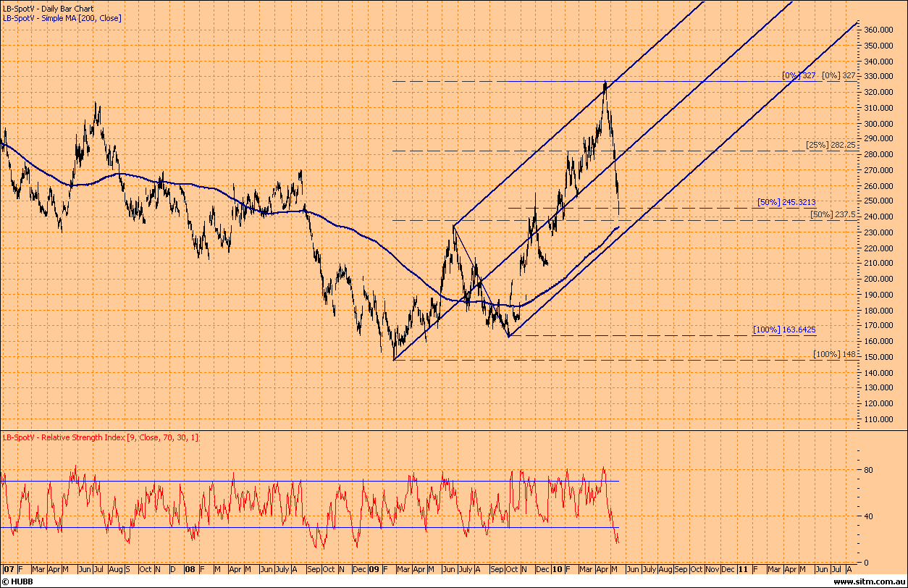The height and width of the screenshot is (588, 908).
Task: Click the 0 level on the RSI axis
Action: (x=866, y=563)
